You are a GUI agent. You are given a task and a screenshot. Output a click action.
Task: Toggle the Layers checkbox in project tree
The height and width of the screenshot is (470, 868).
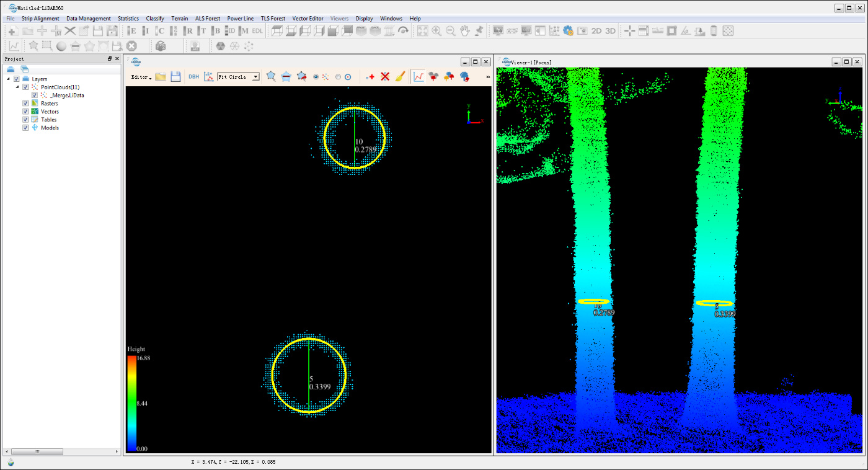tap(17, 79)
